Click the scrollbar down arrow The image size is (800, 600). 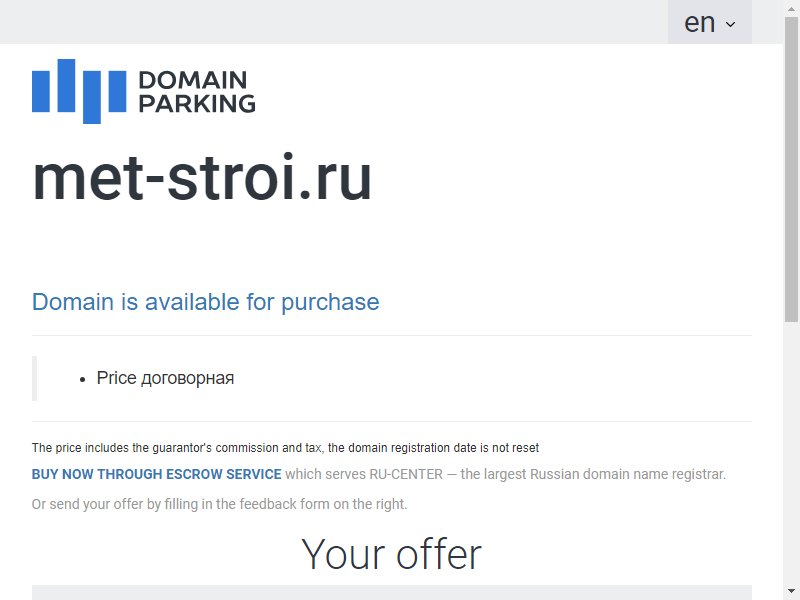(x=791, y=591)
